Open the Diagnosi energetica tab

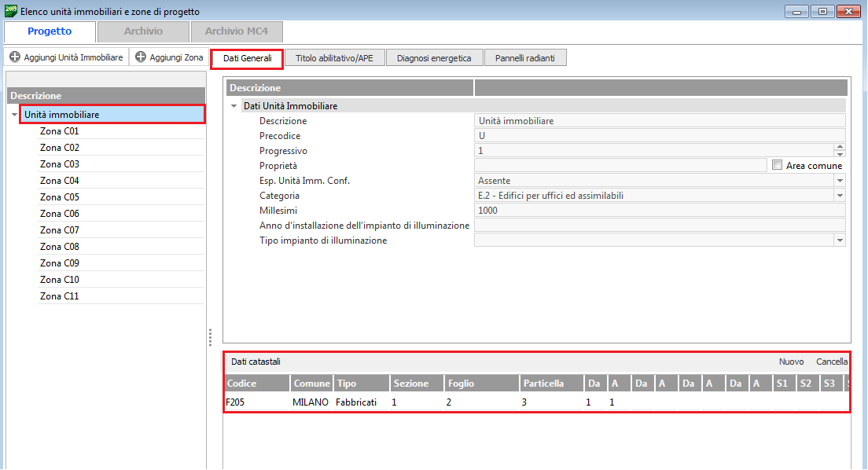[434, 58]
